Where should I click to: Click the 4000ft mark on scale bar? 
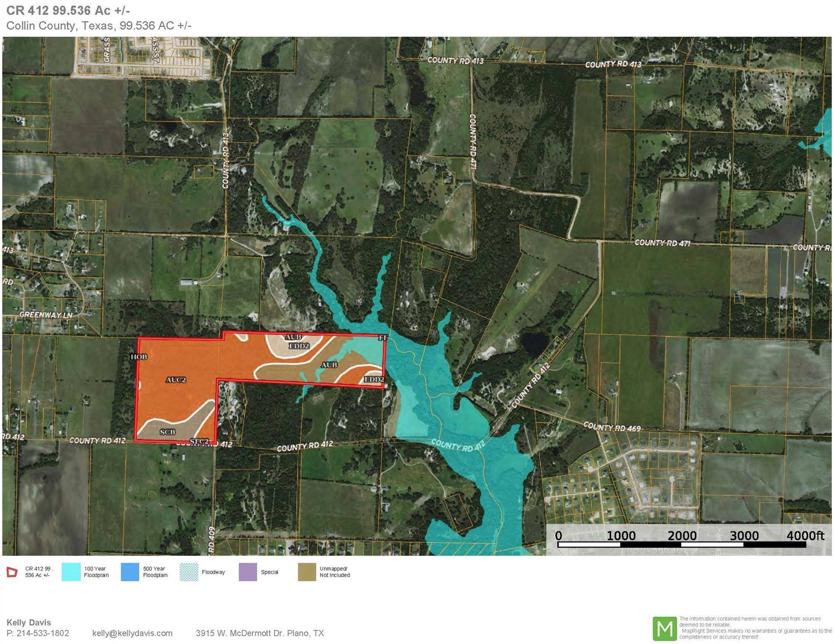coord(805,536)
